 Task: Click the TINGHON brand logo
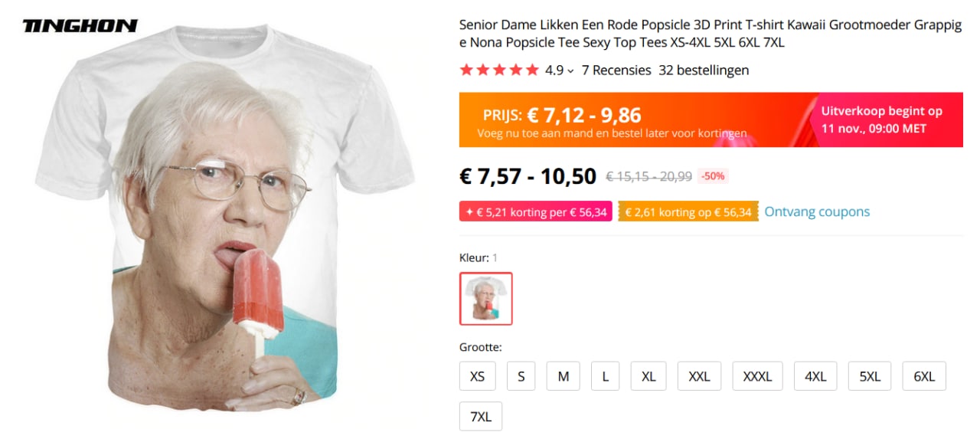[80, 26]
